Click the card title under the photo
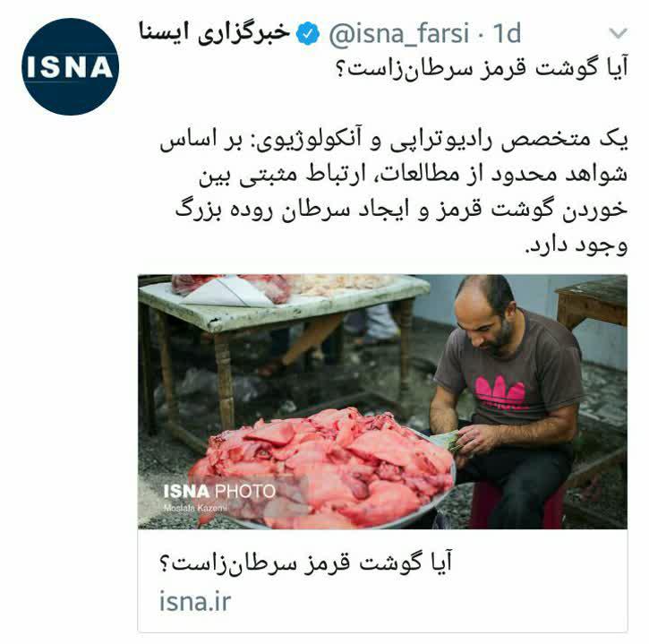 pos(306,562)
